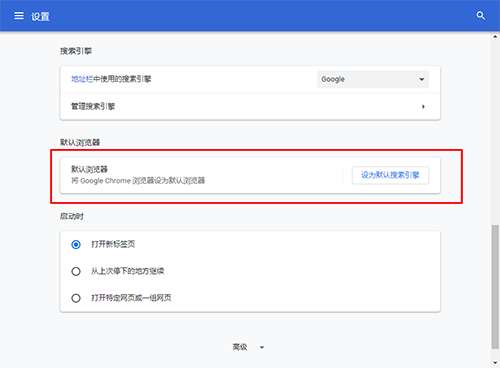Click the scroll down arrow
Viewport: 500px width, 368px height.
point(495,363)
